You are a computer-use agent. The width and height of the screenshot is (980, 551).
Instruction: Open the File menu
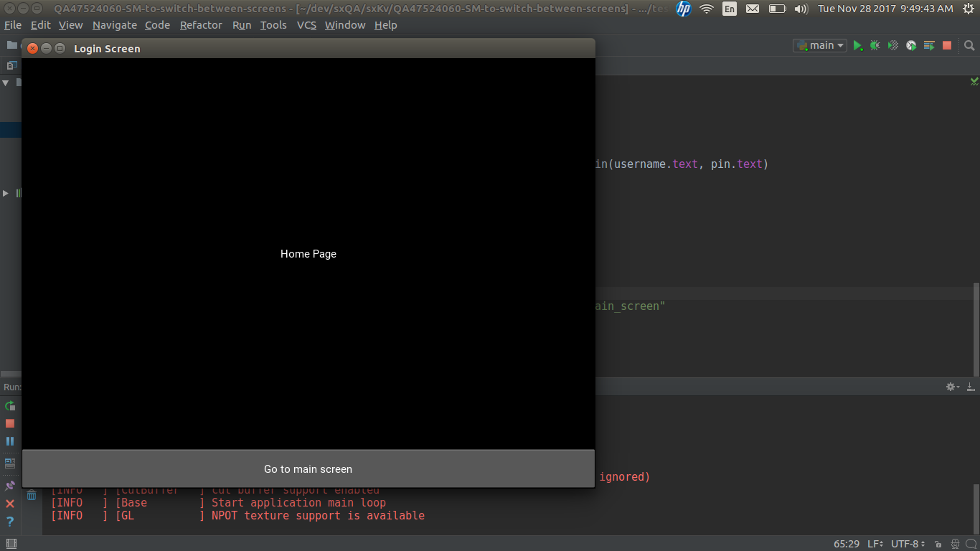click(13, 25)
